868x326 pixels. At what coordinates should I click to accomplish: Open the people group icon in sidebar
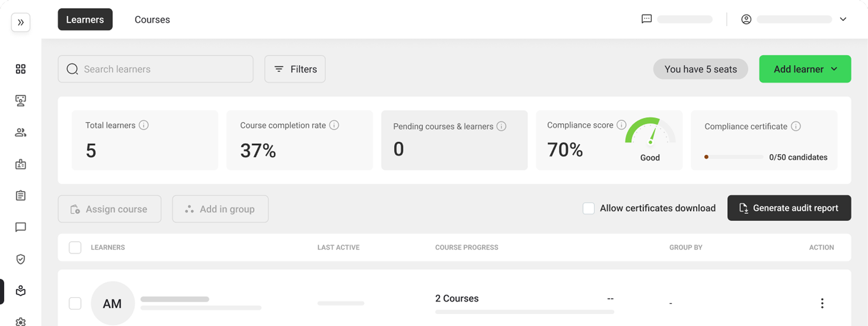pyautogui.click(x=21, y=132)
